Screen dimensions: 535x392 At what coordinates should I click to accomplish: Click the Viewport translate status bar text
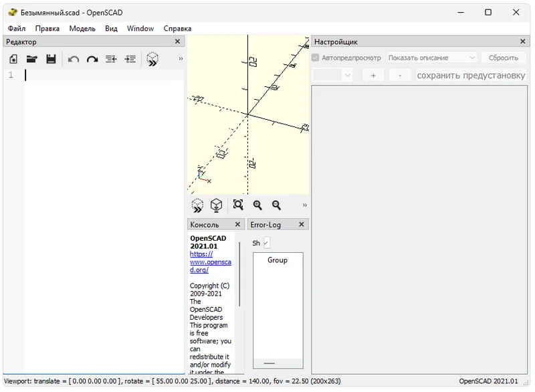(172, 381)
